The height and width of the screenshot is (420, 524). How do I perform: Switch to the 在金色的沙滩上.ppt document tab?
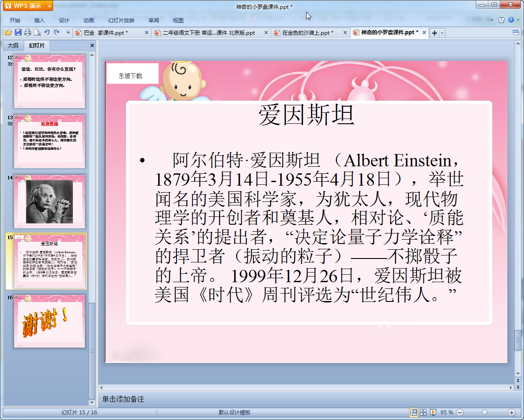[x=307, y=33]
